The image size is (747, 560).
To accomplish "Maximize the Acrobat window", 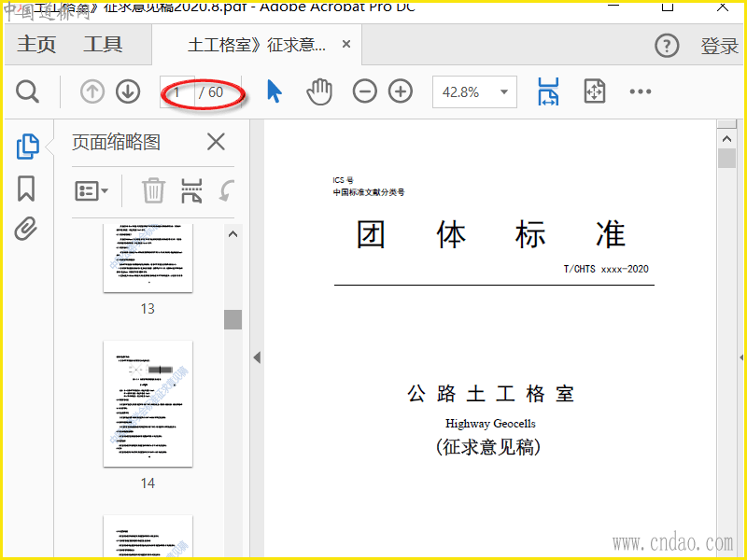I will coord(668,6).
